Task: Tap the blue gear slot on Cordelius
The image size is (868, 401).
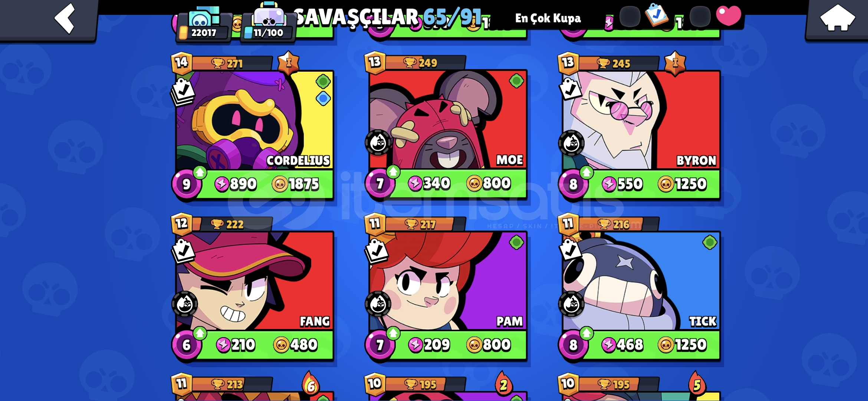Action: (x=323, y=99)
